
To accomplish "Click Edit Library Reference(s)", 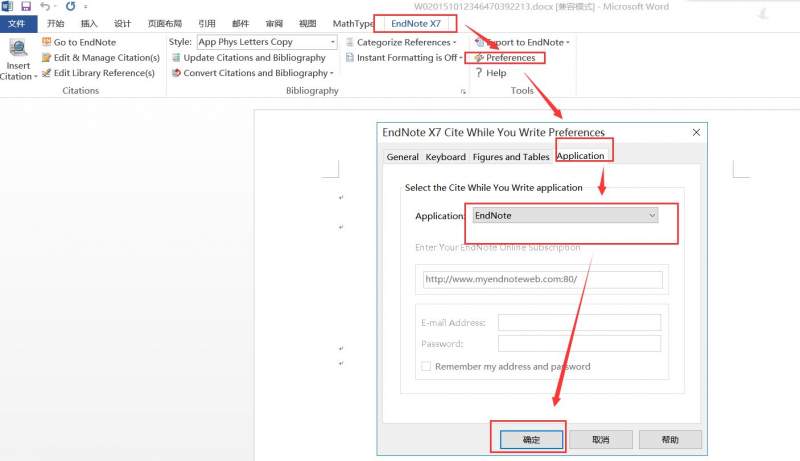I will (98, 73).
